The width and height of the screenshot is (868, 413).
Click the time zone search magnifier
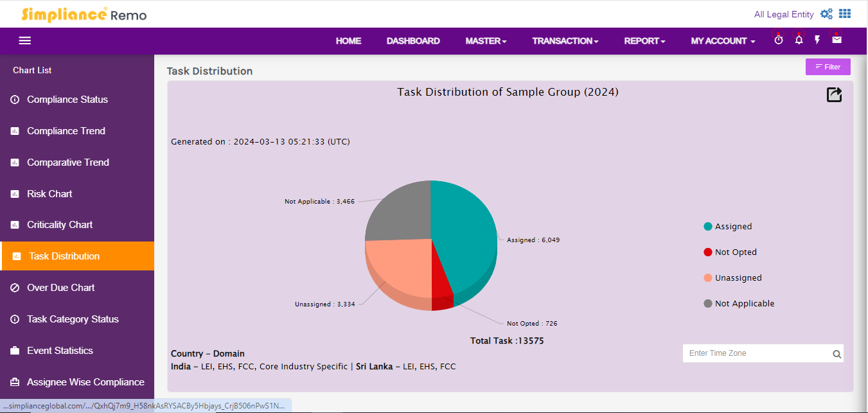[x=837, y=354]
